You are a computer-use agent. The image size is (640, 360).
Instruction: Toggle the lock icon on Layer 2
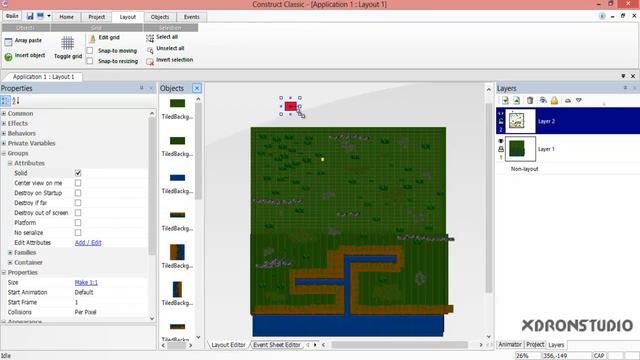[501, 121]
